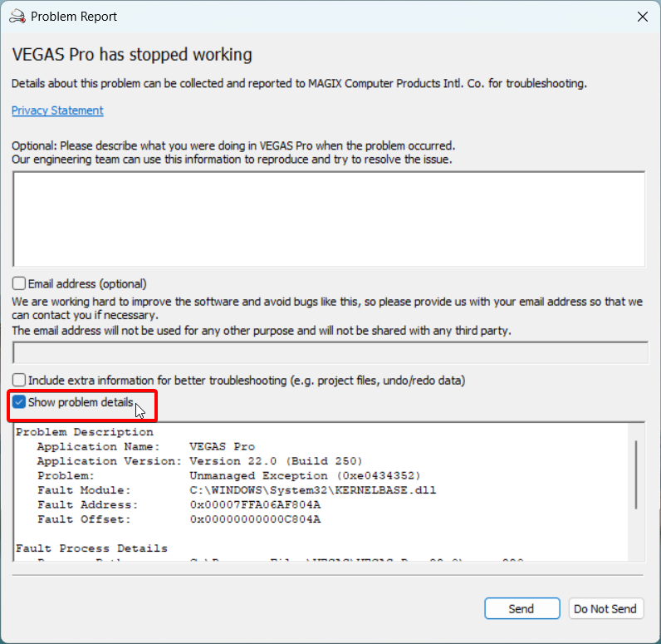The width and height of the screenshot is (661, 644).
Task: Uncheck Show problem details
Action: point(19,403)
